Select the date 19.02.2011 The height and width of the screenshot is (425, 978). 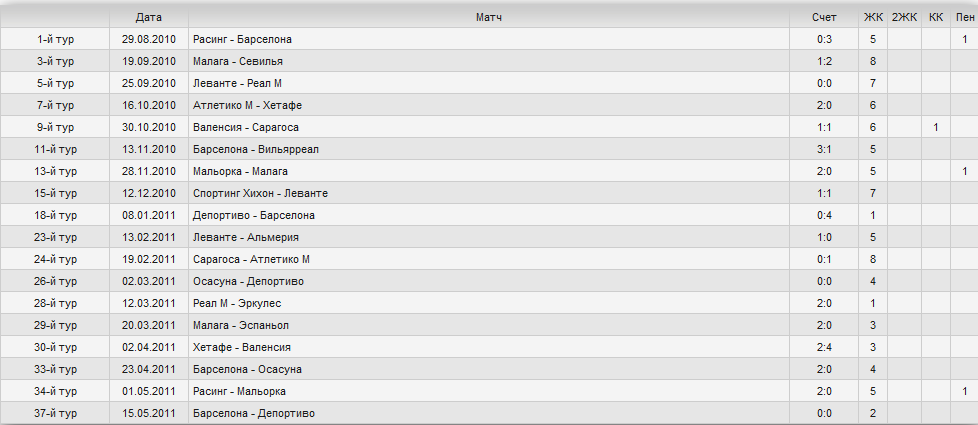(148, 260)
